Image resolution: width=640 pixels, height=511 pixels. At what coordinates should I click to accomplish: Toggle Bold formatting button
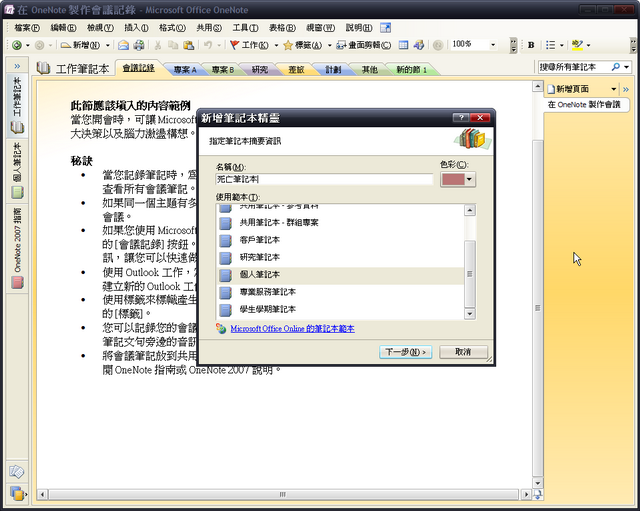click(531, 45)
